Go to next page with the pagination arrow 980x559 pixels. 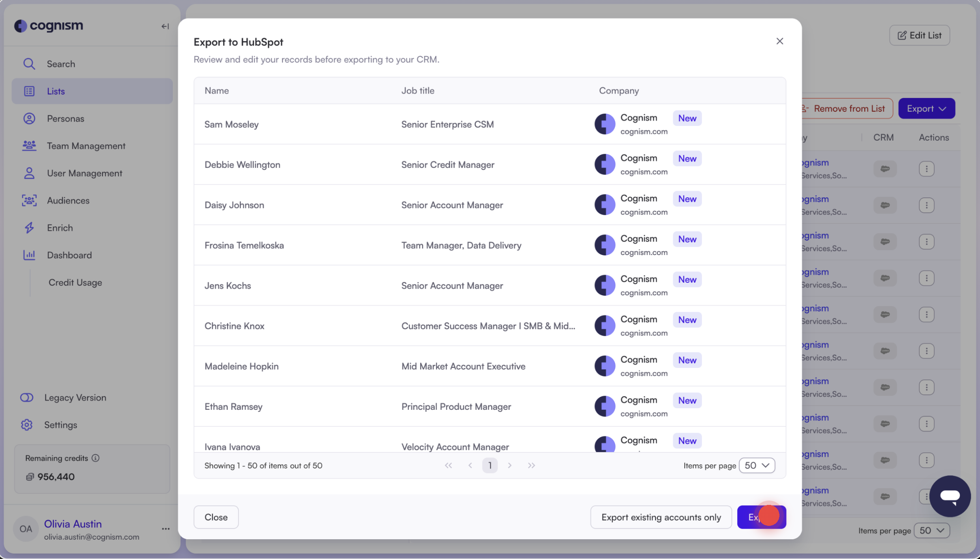point(510,465)
